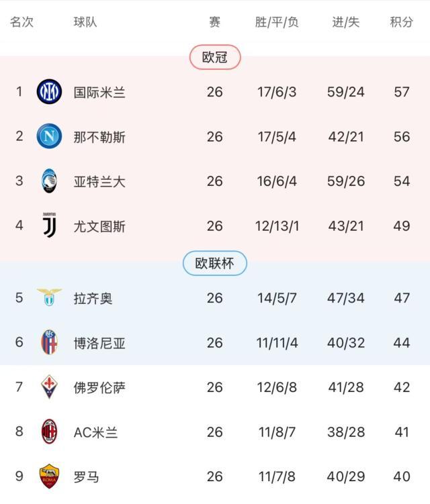Tap the Lazio eagle crest
430x504 pixels.
click(49, 297)
